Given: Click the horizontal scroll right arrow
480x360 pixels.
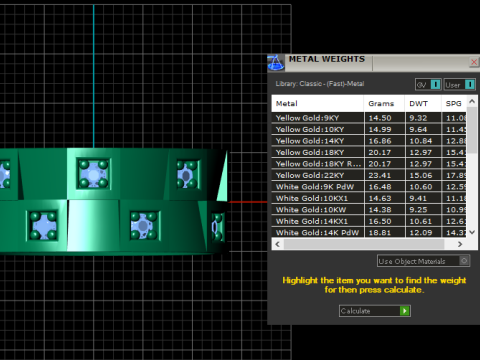Looking at the screenshot, I should 460,244.
